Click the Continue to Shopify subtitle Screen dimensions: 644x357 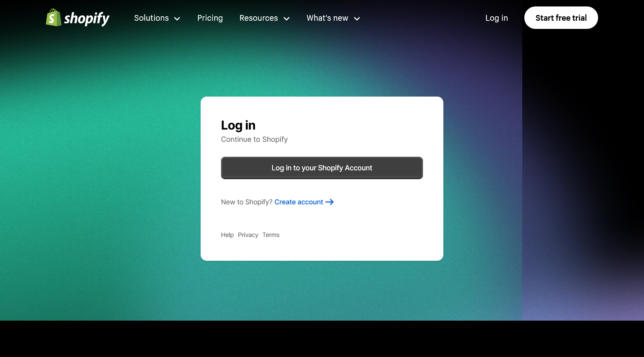(254, 139)
